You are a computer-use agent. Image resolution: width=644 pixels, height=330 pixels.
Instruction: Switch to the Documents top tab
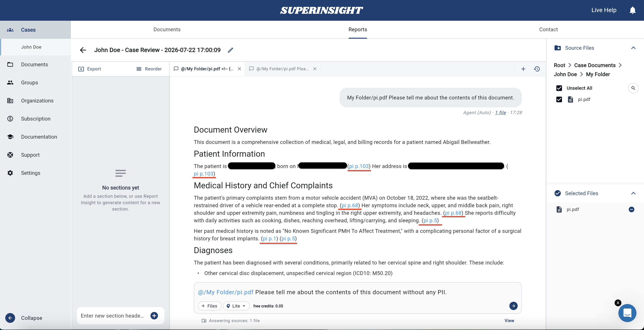[167, 29]
